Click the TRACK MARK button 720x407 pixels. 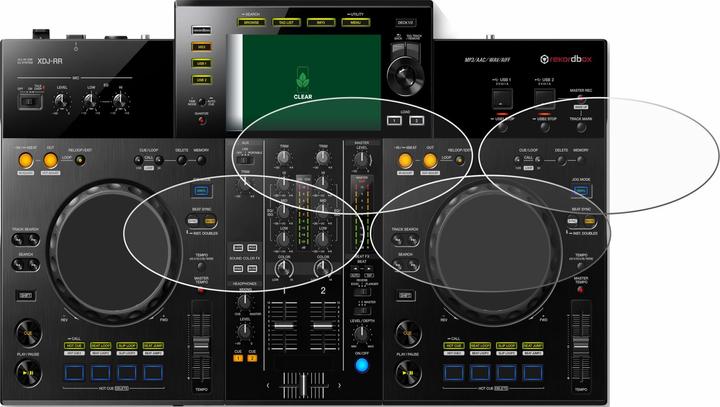point(581,127)
